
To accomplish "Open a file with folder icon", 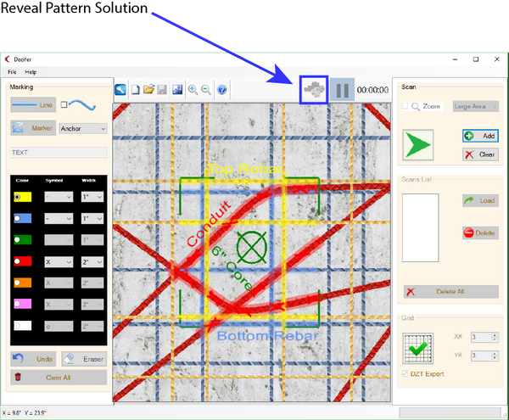I will (x=148, y=89).
